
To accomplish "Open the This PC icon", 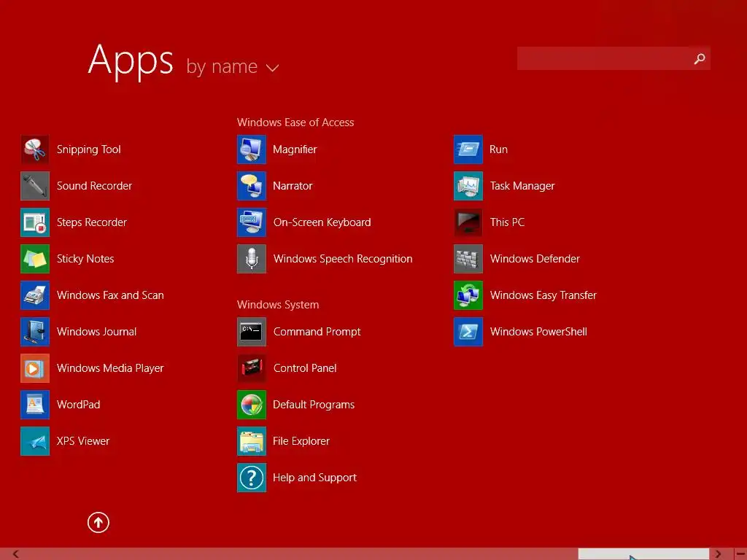I will point(468,222).
